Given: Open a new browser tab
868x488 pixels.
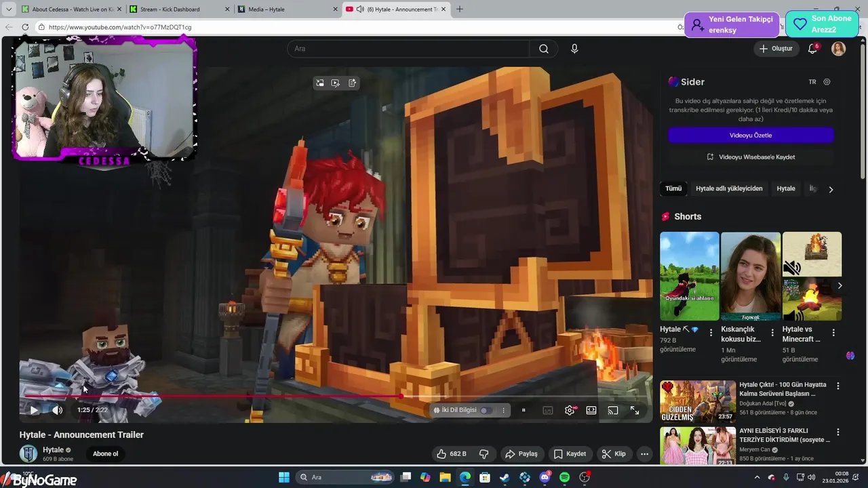Looking at the screenshot, I should pyautogui.click(x=460, y=9).
